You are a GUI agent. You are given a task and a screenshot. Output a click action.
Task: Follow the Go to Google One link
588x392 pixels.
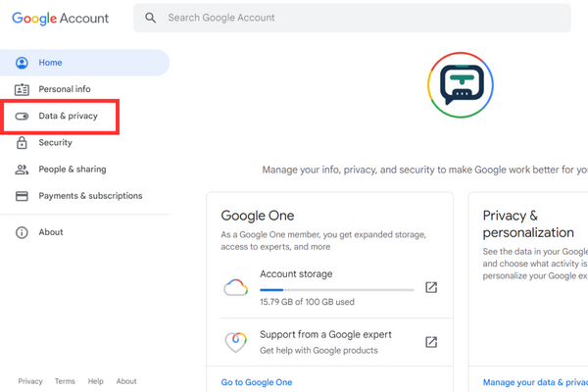257,382
